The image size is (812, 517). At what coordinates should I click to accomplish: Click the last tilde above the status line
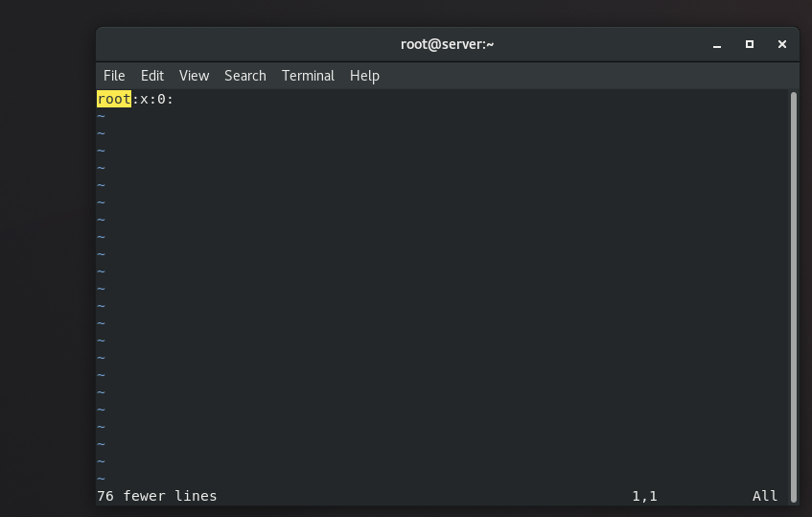tap(101, 479)
